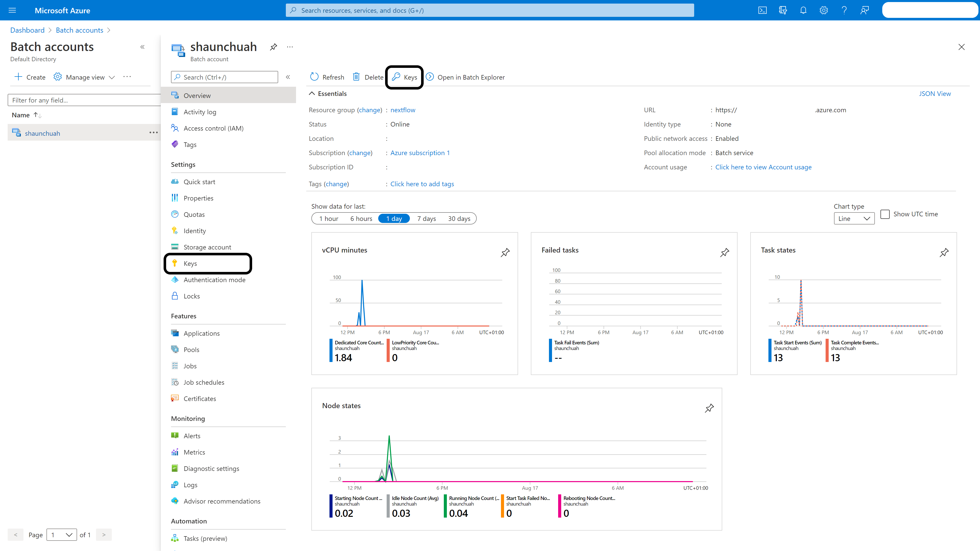Focus the Filter for any field box

[x=84, y=100]
